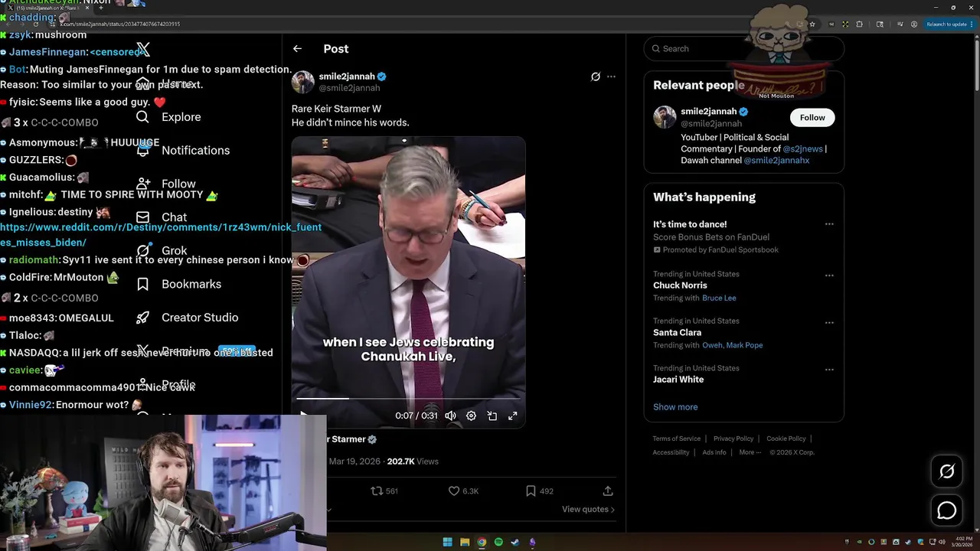Open Spotify from the taskbar
Screen dimensions: 980x551
tap(498, 542)
